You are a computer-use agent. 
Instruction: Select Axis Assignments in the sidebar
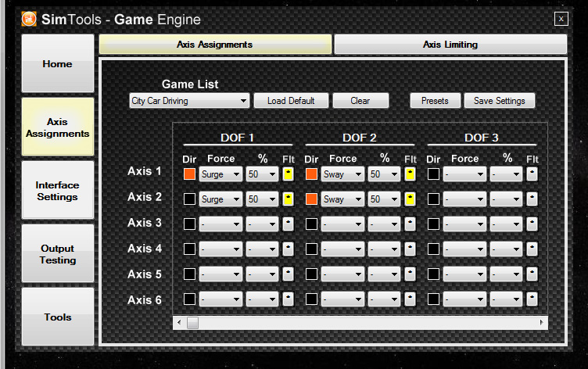tap(58, 127)
